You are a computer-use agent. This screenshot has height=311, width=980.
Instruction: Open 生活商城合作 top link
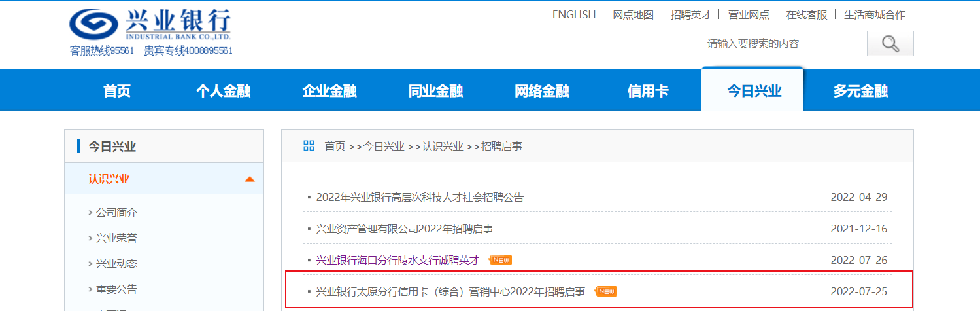click(x=875, y=14)
